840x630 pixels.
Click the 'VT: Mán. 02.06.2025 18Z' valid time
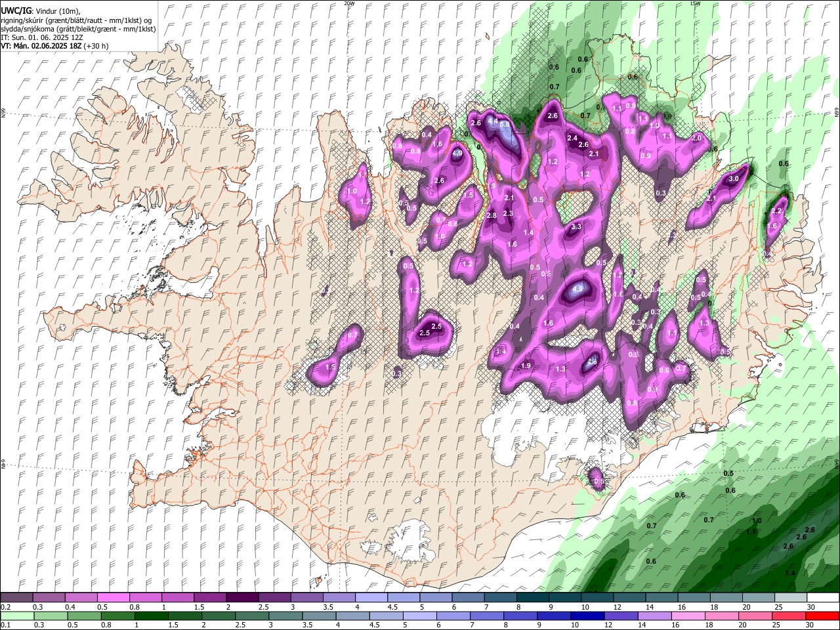41,46
